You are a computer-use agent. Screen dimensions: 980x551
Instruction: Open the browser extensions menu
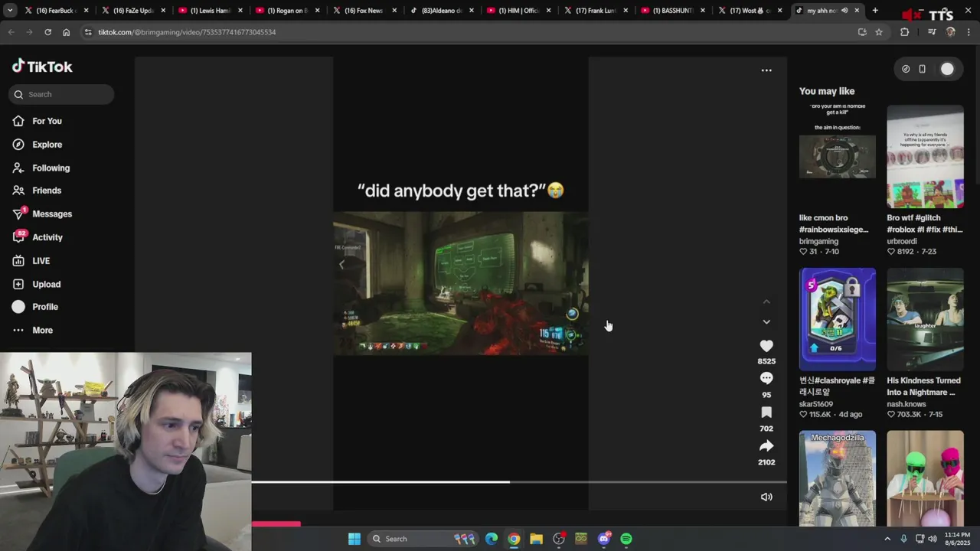pyautogui.click(x=904, y=32)
